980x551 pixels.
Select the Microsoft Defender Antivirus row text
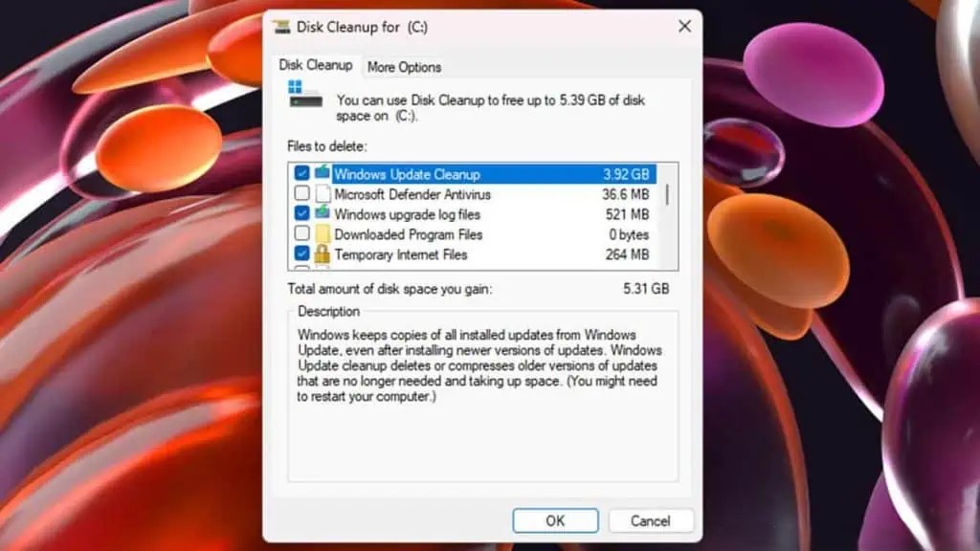click(412, 194)
